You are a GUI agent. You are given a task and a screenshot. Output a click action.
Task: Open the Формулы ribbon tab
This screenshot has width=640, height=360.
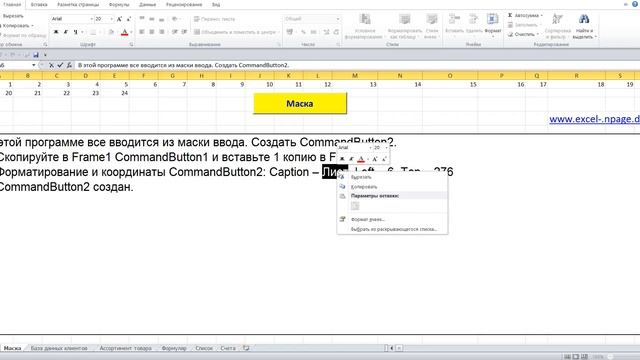click(119, 4)
